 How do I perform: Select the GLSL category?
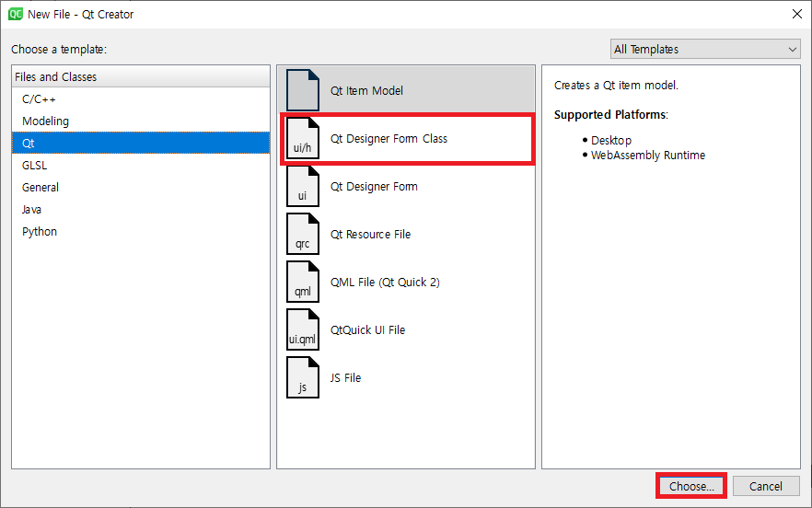[141, 165]
